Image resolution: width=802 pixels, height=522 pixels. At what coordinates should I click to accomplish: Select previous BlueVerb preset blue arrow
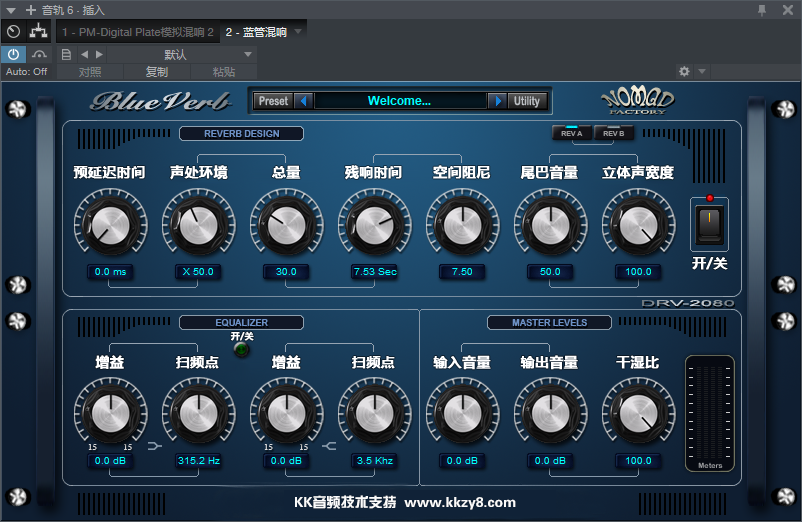[304, 101]
